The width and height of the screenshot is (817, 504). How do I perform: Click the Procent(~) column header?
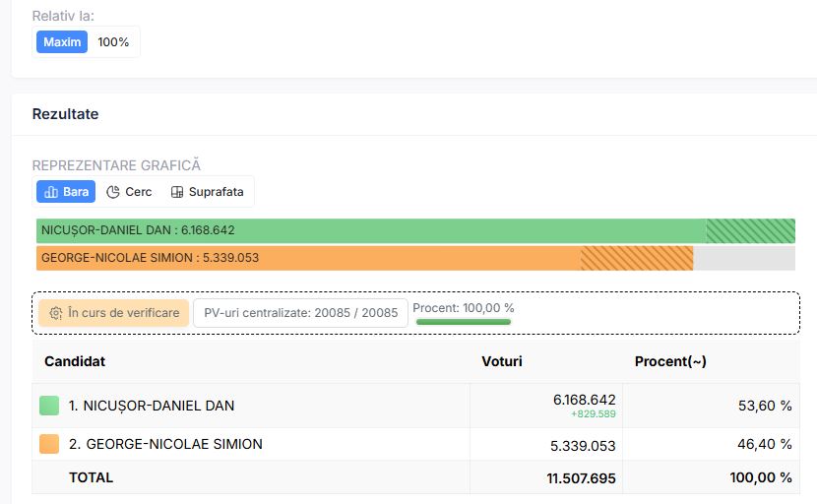point(670,361)
